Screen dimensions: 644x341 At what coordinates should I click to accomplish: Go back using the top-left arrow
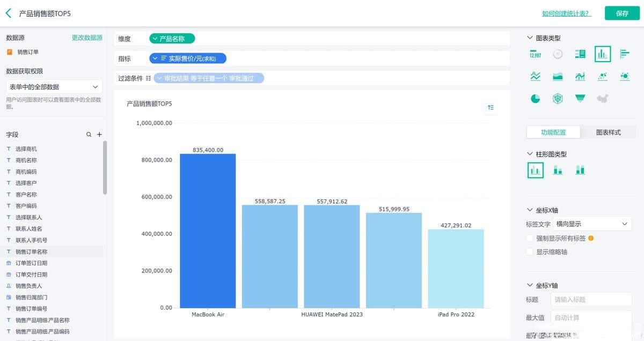tap(8, 13)
